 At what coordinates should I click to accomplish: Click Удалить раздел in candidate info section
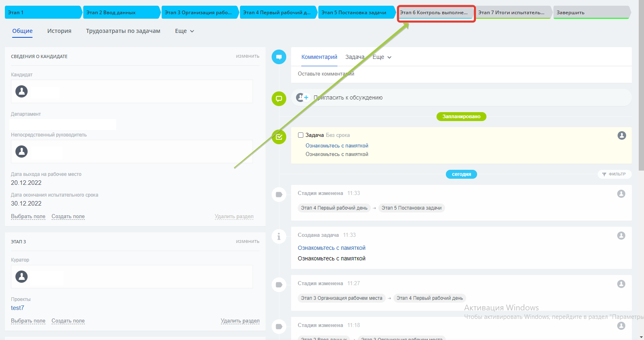coord(234,217)
